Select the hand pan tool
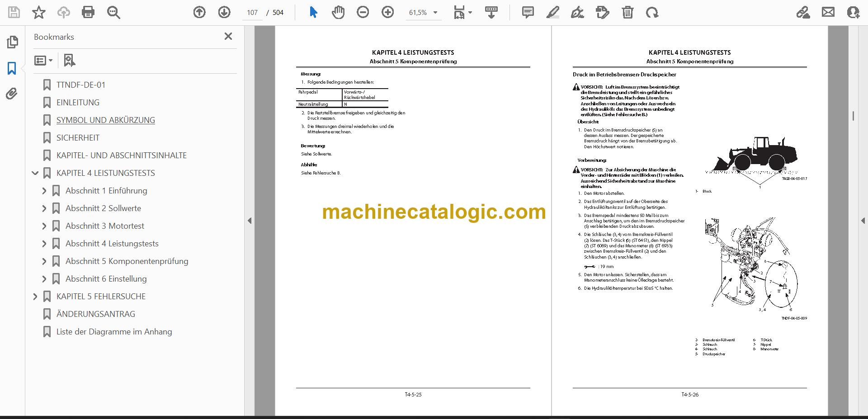 coord(338,12)
